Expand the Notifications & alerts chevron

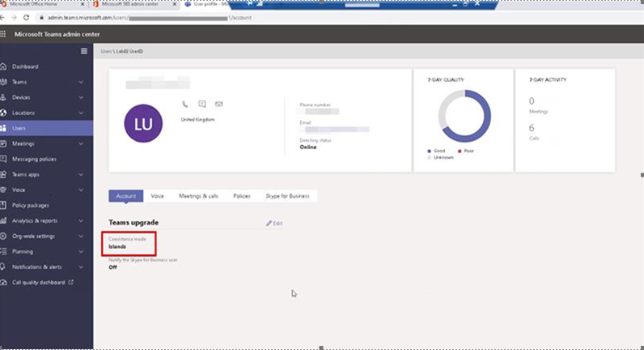coord(81,267)
